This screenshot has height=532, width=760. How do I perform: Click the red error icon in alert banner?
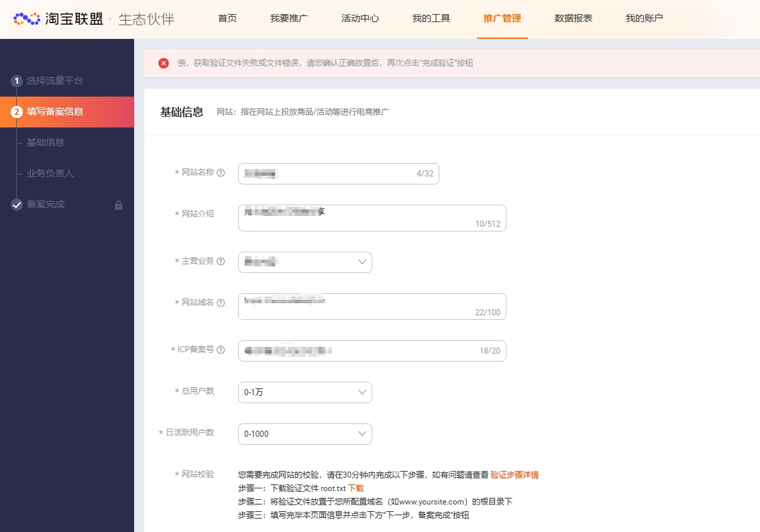coord(164,63)
